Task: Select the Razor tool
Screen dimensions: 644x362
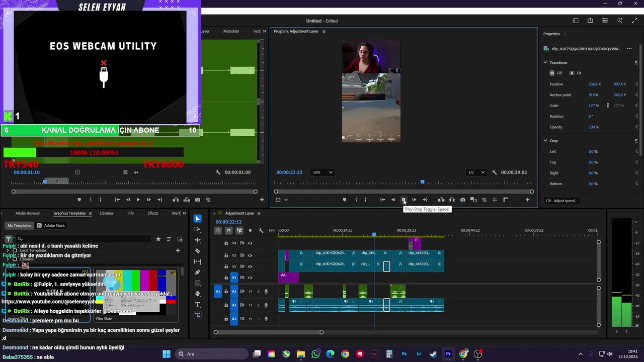Action: (198, 251)
